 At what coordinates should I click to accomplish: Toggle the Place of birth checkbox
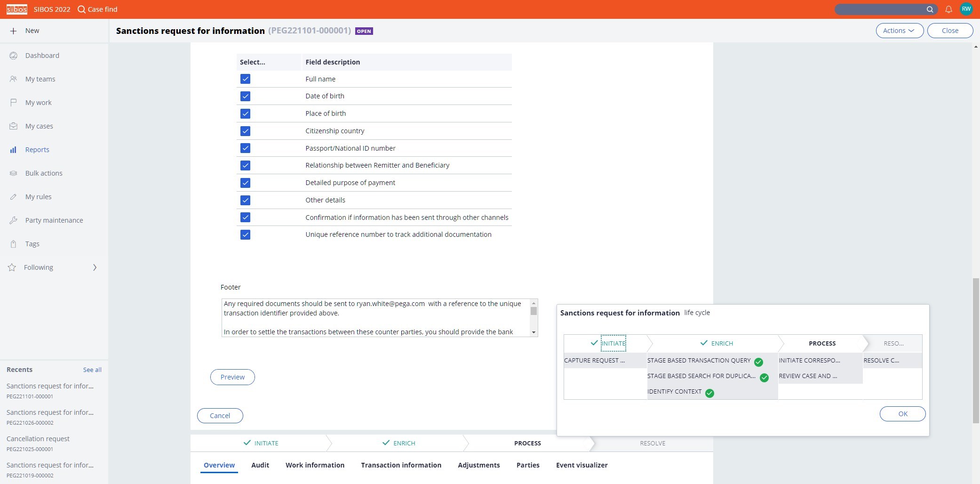coord(245,113)
